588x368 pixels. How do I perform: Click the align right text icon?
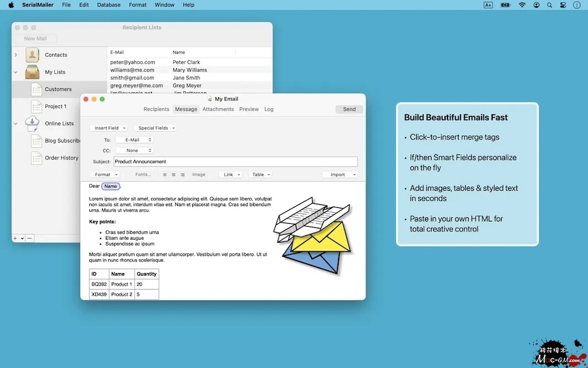point(182,175)
